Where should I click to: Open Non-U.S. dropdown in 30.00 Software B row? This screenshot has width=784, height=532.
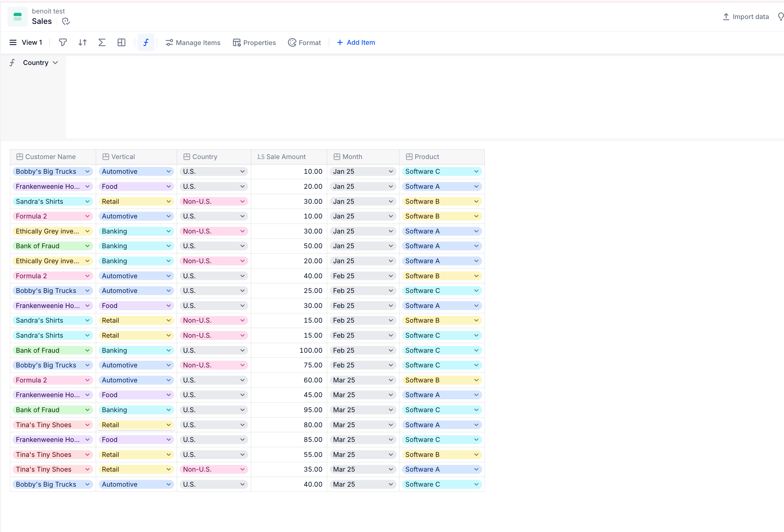[214, 201]
